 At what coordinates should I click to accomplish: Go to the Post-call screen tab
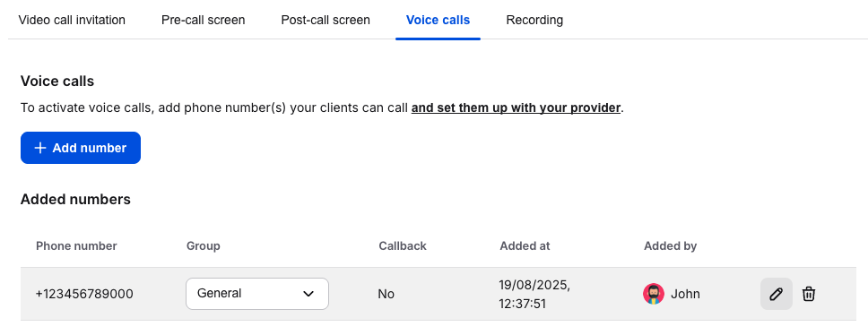click(325, 20)
